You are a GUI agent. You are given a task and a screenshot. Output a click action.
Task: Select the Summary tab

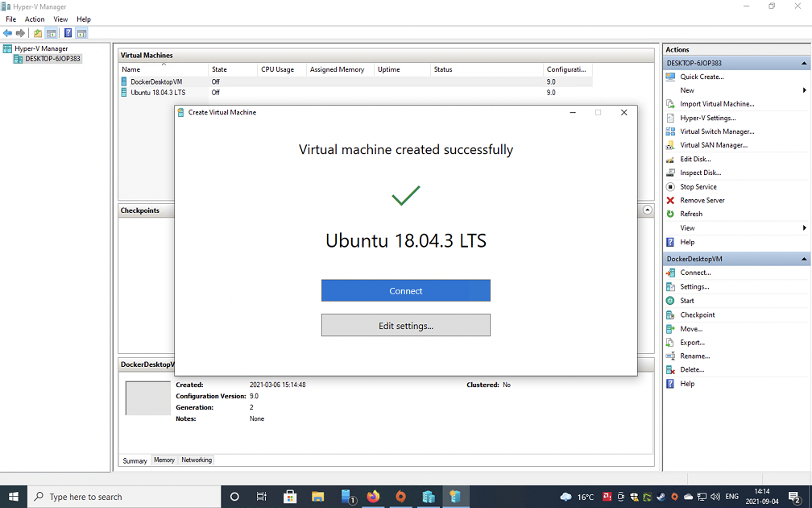pos(135,460)
